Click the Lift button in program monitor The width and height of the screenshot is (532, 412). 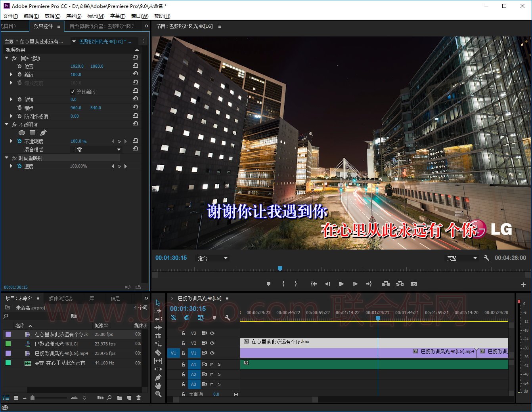pyautogui.click(x=386, y=284)
